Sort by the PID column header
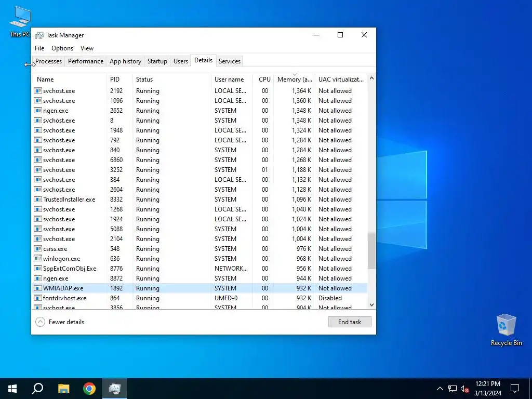This screenshot has width=532, height=399. [x=120, y=79]
